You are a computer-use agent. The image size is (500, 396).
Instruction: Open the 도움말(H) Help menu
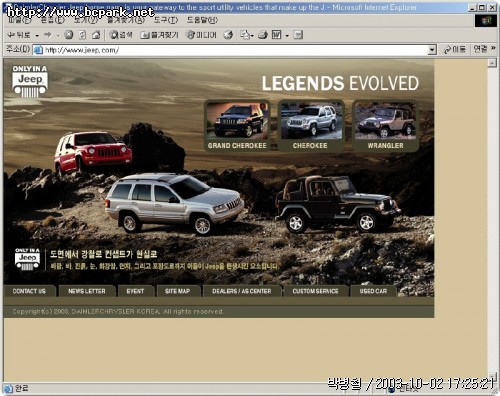click(x=202, y=20)
